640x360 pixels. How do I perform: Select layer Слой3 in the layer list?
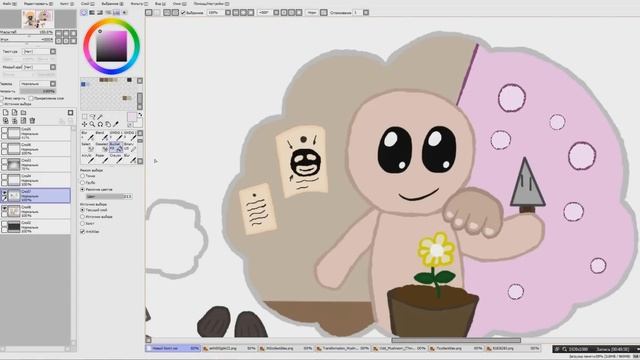tap(36, 164)
